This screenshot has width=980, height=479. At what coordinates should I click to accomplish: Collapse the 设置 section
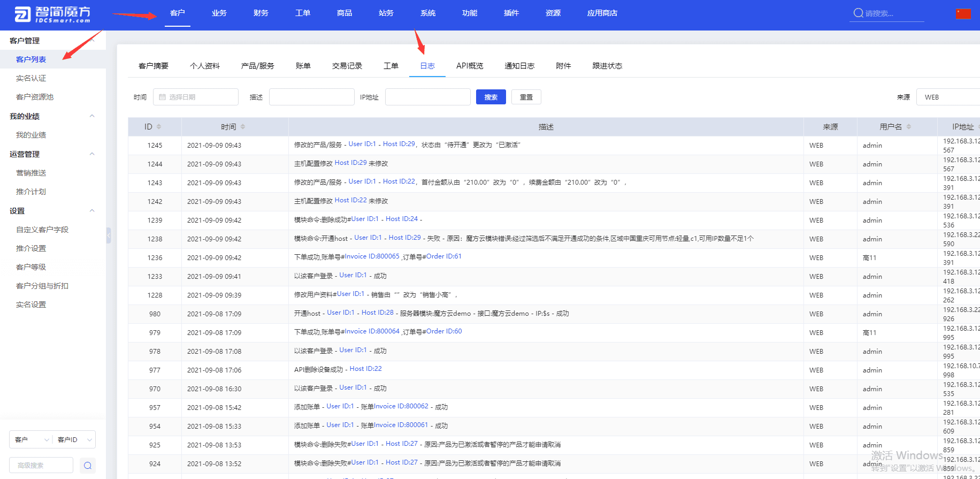click(x=92, y=211)
